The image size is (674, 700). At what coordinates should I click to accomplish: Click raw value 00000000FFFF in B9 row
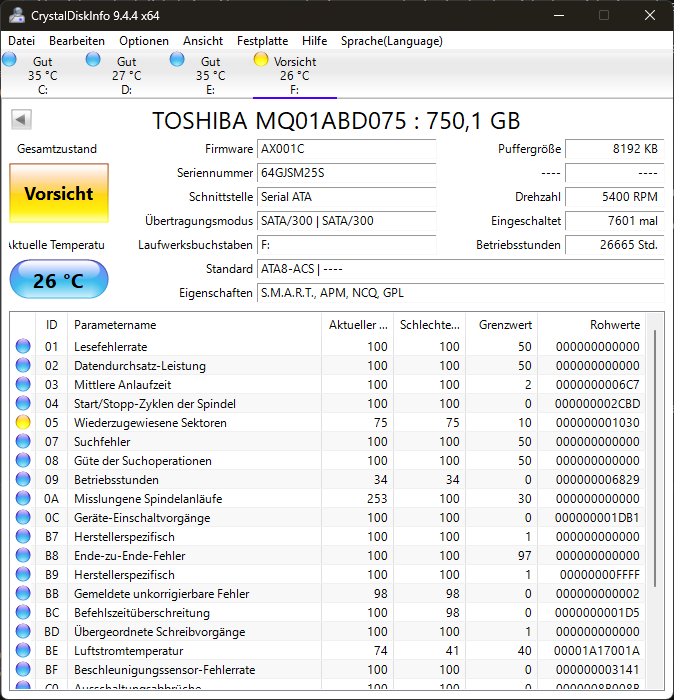click(x=599, y=575)
